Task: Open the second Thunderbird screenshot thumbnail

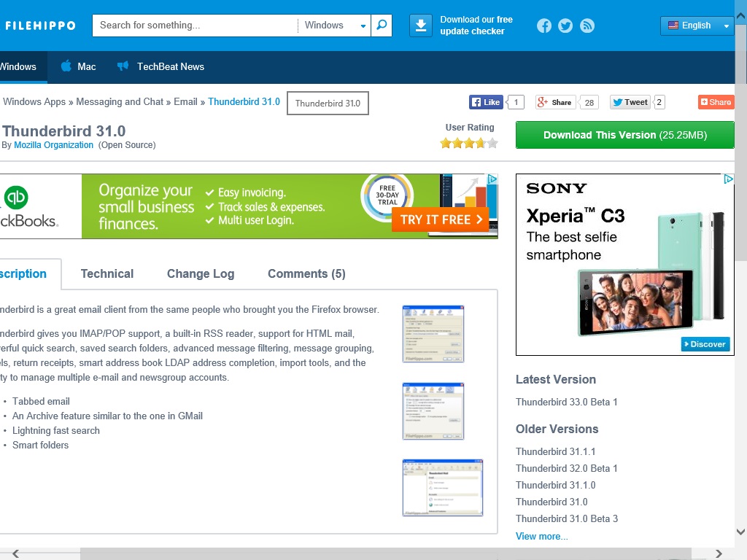Action: coord(433,411)
